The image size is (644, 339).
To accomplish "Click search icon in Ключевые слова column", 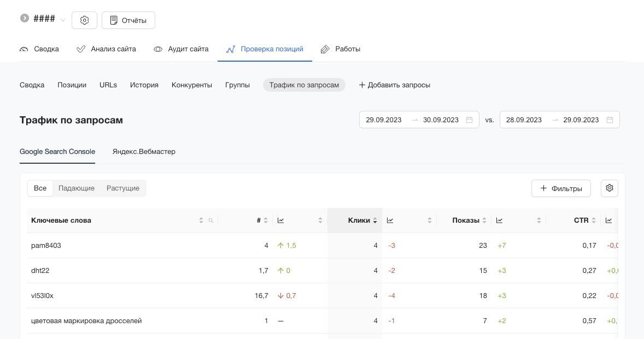I will coord(211,221).
